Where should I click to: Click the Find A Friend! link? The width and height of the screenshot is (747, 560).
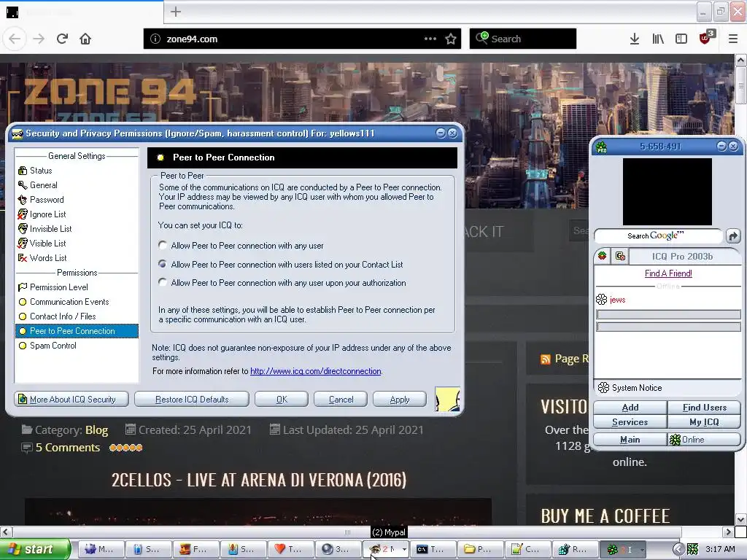(668, 273)
